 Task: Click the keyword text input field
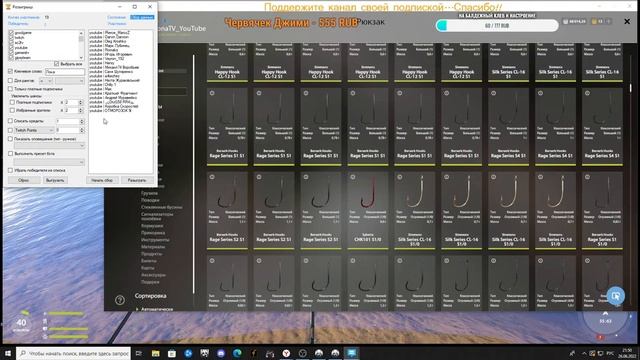tap(64, 71)
